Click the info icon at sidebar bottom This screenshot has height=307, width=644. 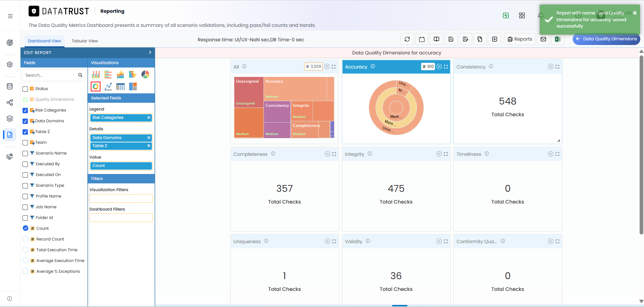tap(10, 299)
